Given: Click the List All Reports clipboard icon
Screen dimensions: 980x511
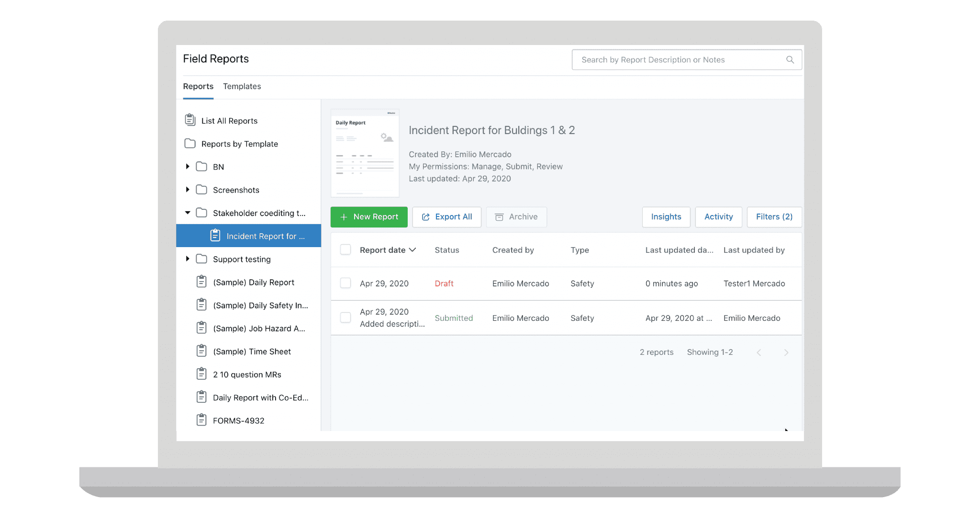Looking at the screenshot, I should click(190, 120).
